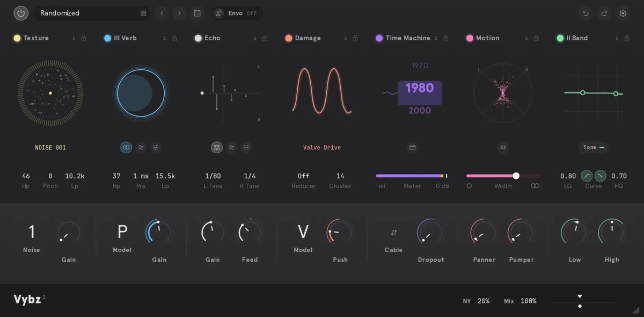Select the 2000 era in Time Machine
Viewport: 644px width, 317px height.
pos(420,111)
